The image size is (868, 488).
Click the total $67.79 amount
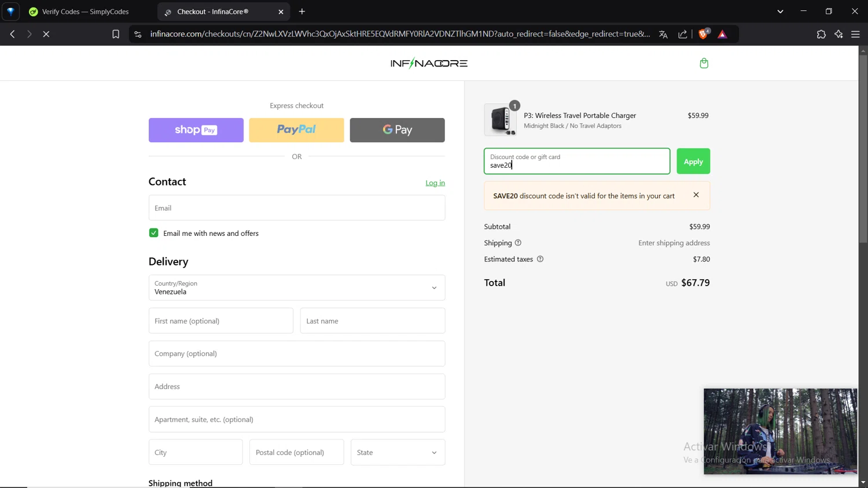click(x=696, y=283)
